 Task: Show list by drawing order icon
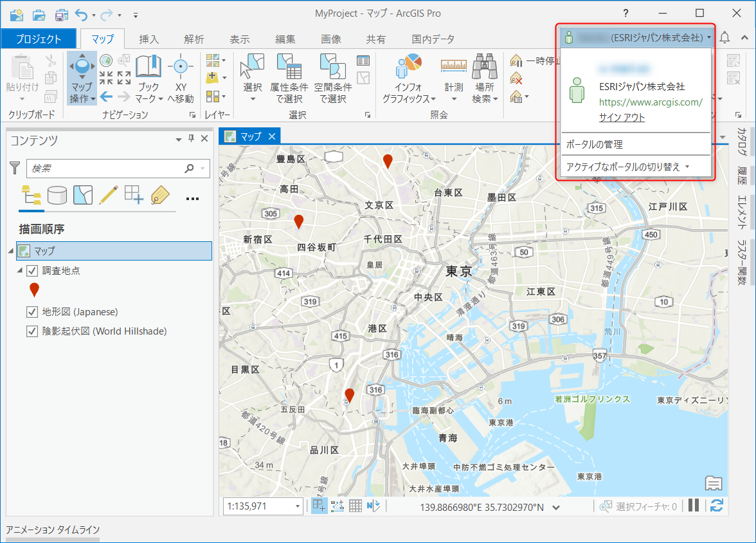coord(32,196)
